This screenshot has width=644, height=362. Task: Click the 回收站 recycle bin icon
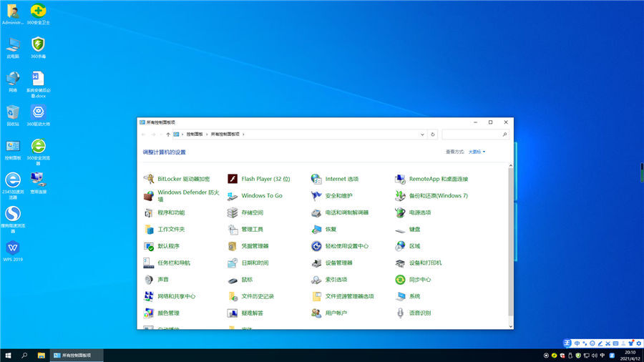tap(13, 112)
